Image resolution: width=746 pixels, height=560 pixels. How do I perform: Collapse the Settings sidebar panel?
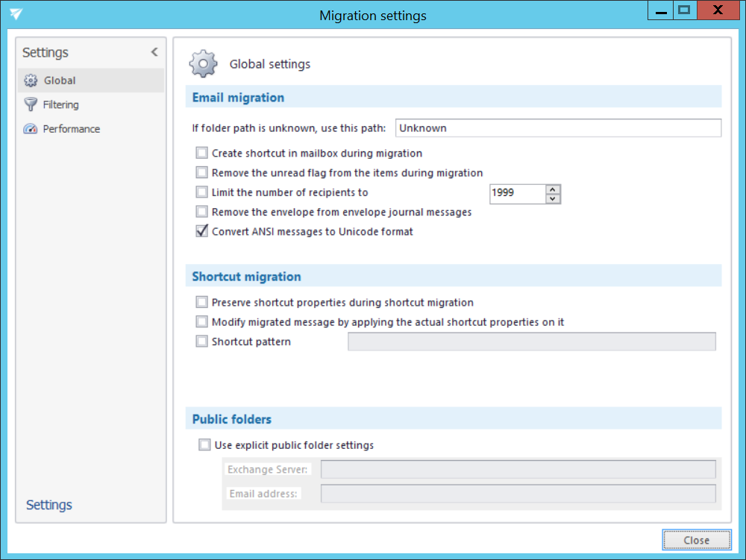(x=154, y=52)
